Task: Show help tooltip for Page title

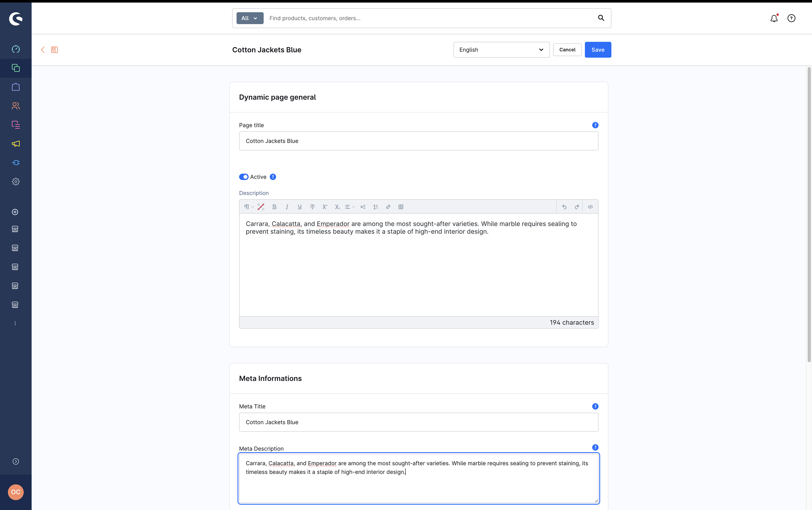Action: (x=595, y=125)
